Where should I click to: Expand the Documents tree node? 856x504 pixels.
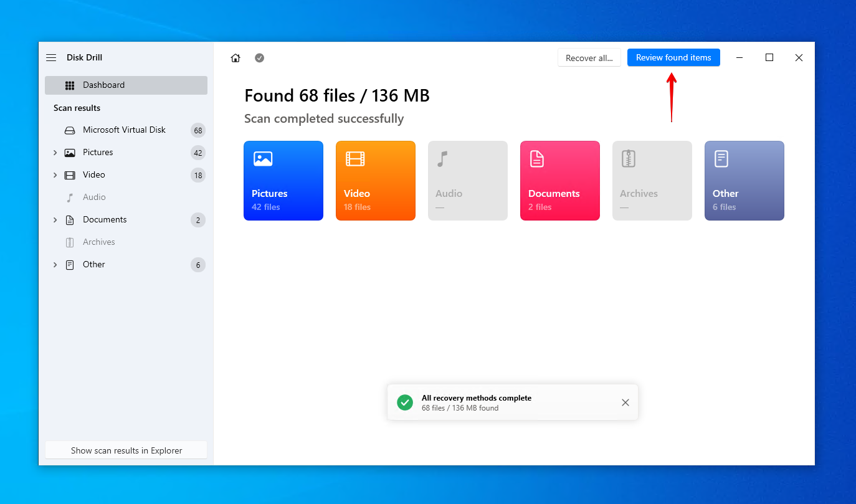click(x=55, y=220)
